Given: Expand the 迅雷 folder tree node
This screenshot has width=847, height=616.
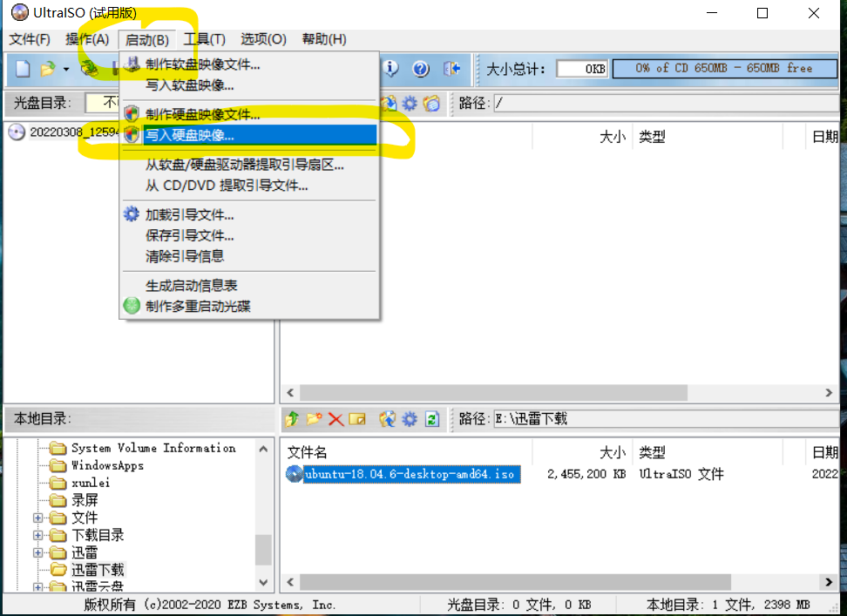Looking at the screenshot, I should pos(37,552).
